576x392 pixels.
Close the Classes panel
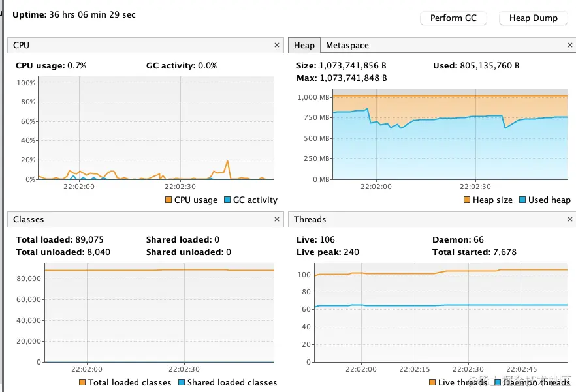[x=277, y=220]
